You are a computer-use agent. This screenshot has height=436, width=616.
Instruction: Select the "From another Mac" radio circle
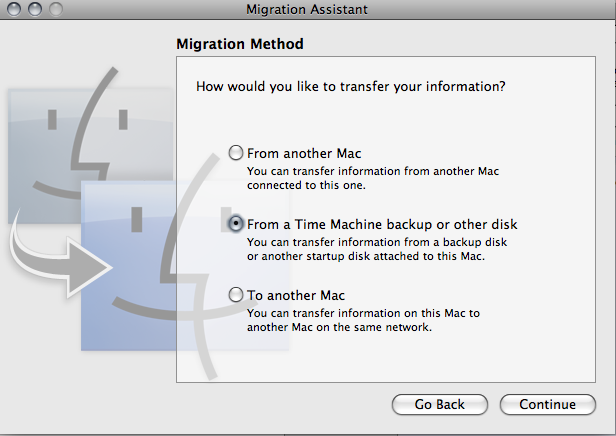[236, 154]
